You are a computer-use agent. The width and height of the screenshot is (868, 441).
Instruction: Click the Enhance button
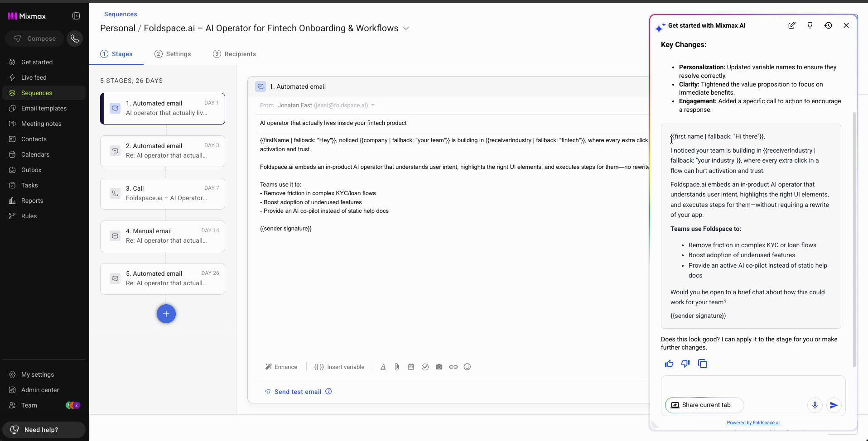click(281, 367)
